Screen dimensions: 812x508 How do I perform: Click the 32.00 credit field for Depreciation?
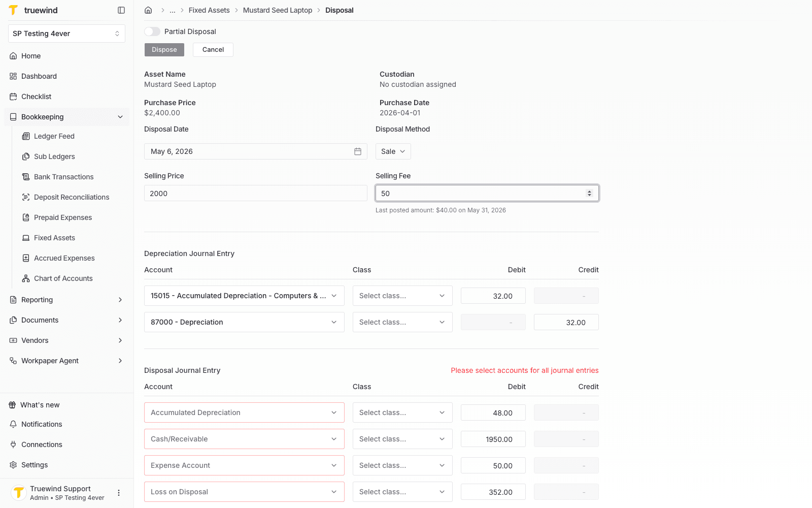pyautogui.click(x=566, y=322)
